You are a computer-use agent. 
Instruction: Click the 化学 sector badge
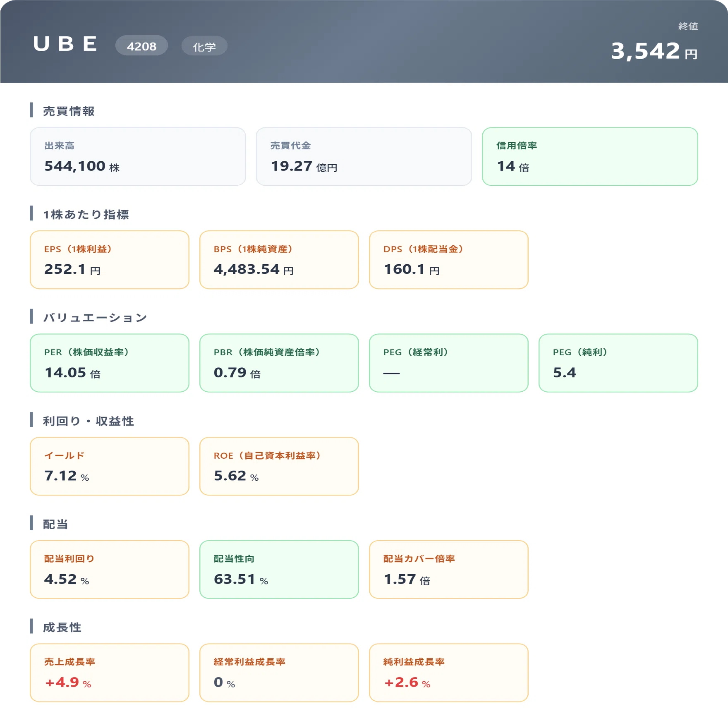click(204, 46)
